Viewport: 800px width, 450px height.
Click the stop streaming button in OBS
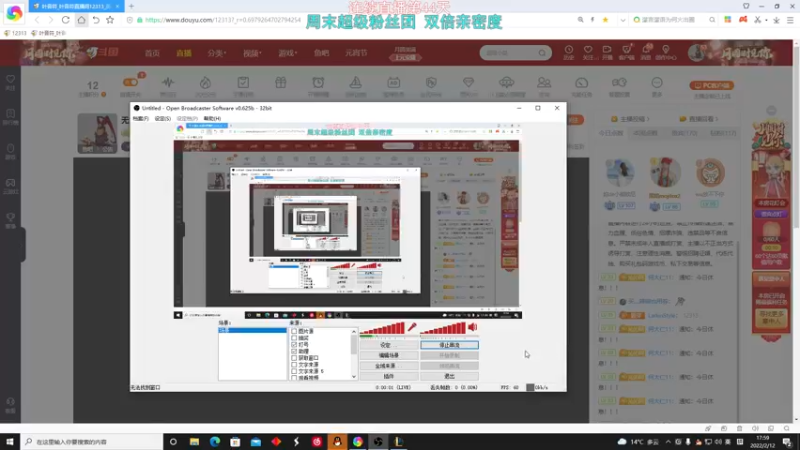click(x=449, y=345)
